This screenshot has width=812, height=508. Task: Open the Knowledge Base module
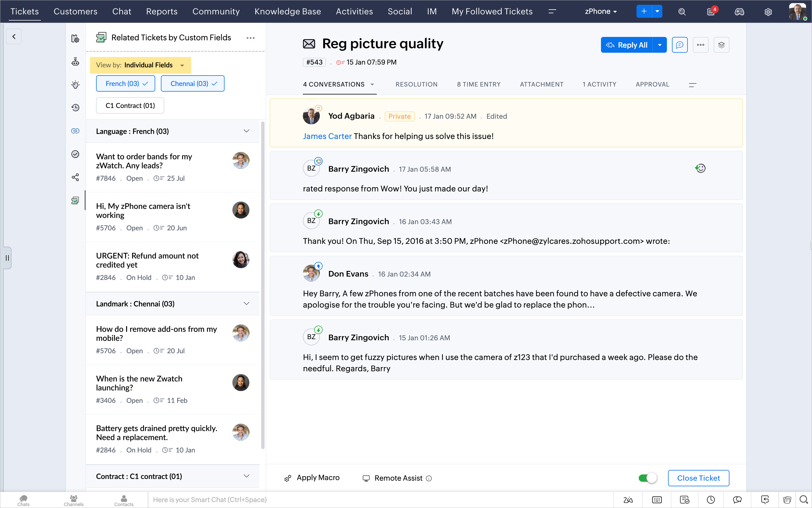288,12
